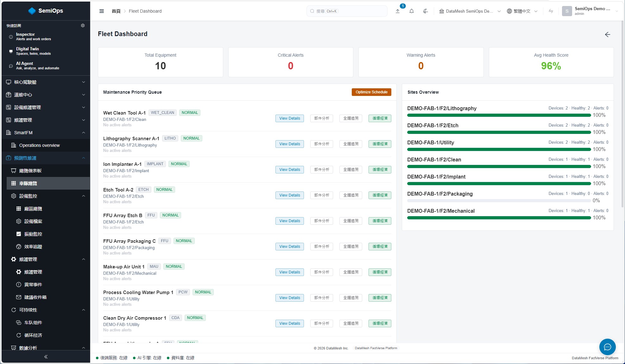Click DEMO-FAB-1/F2/Packaging health progress bar
Screen dimensions: 625x364
point(499,201)
